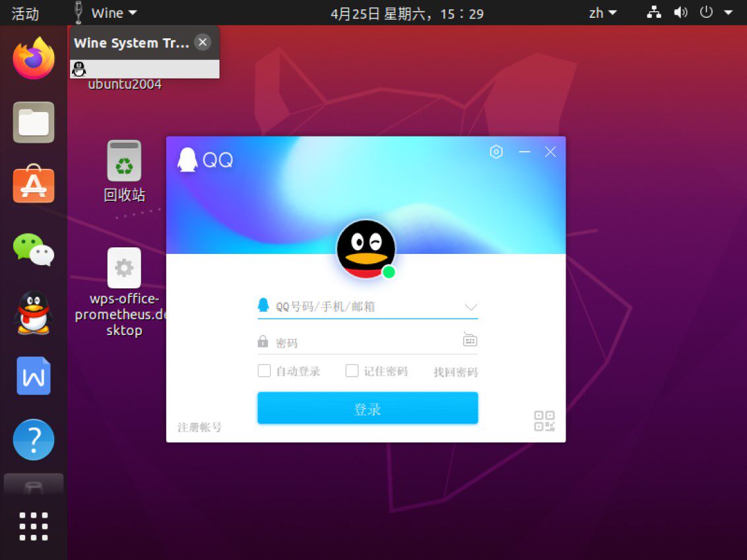Screen dimensions: 747x560
Task: Enable the 记住密码 checkbox
Action: [x=352, y=371]
